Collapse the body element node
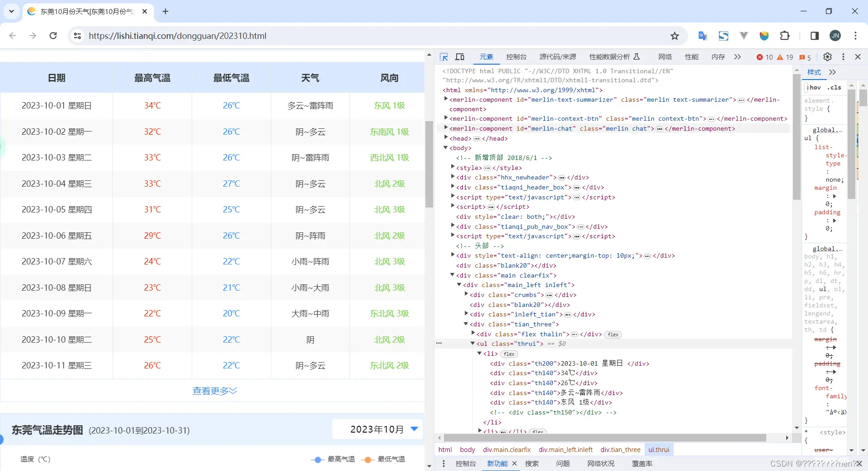The width and height of the screenshot is (868, 471). click(446, 147)
